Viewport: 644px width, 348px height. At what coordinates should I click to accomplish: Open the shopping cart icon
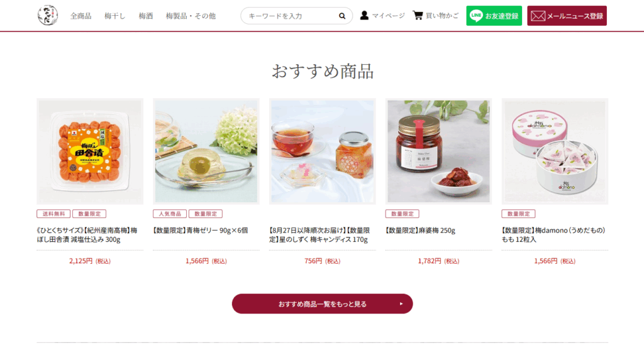click(418, 16)
